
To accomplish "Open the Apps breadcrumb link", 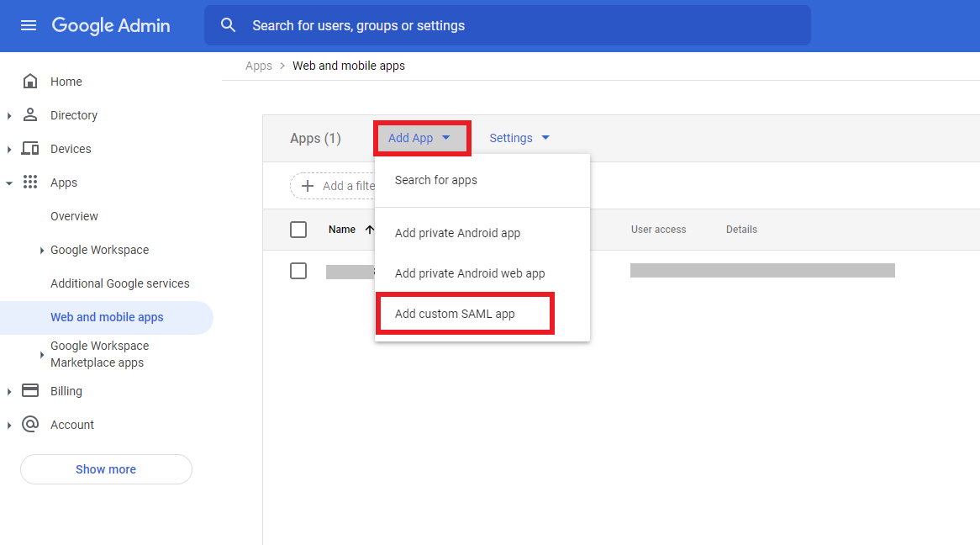I will (258, 65).
